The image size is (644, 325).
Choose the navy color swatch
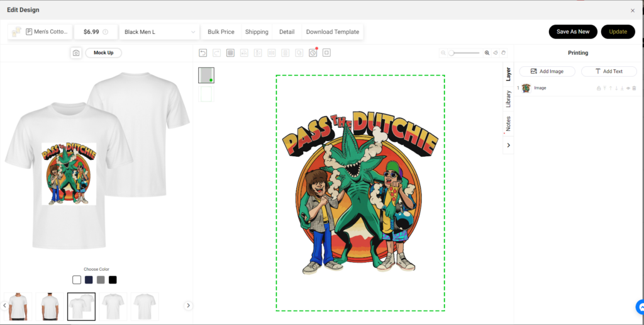89,280
